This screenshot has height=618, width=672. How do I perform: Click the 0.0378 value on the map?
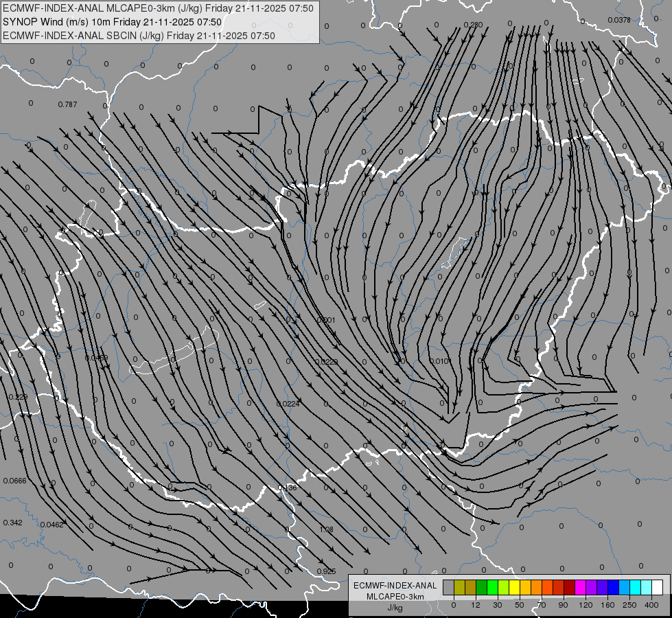[619, 20]
